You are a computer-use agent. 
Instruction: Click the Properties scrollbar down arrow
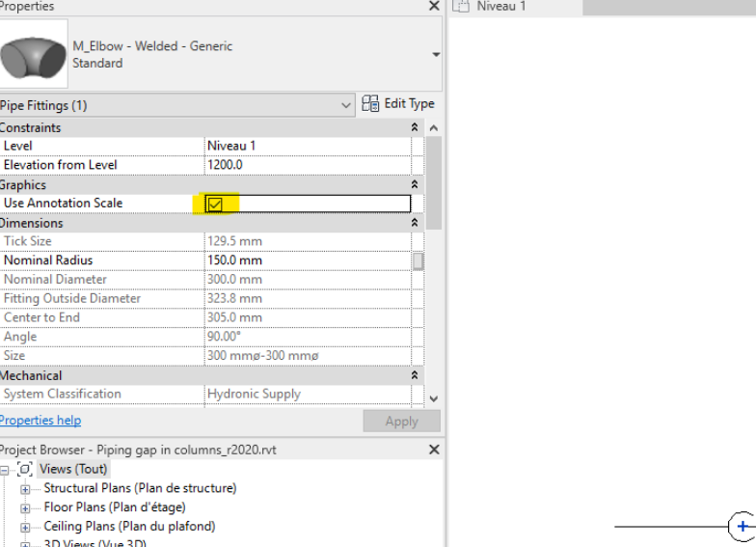point(434,399)
